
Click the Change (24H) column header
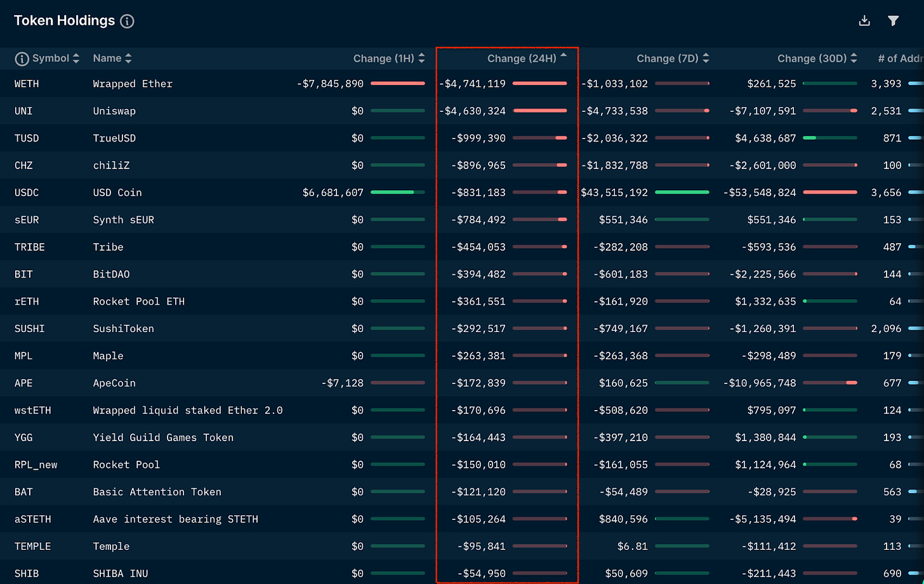click(522, 58)
